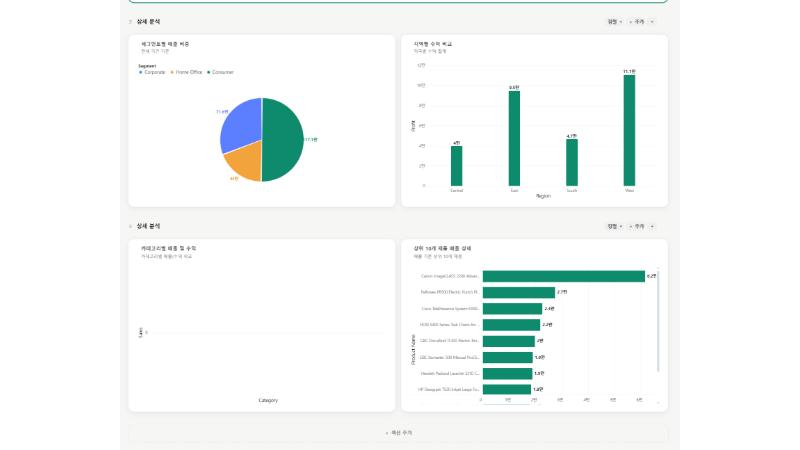Click scrollbar in top 10 products chart
The image size is (800, 450).
[658, 321]
